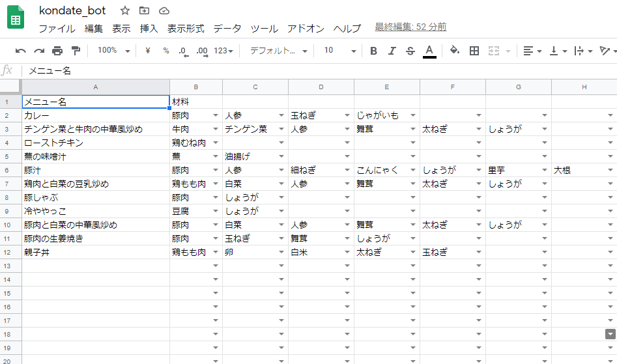Open the 最終編集: 52 分前 history link
Screen dimensions: 617x364
[x=410, y=27]
